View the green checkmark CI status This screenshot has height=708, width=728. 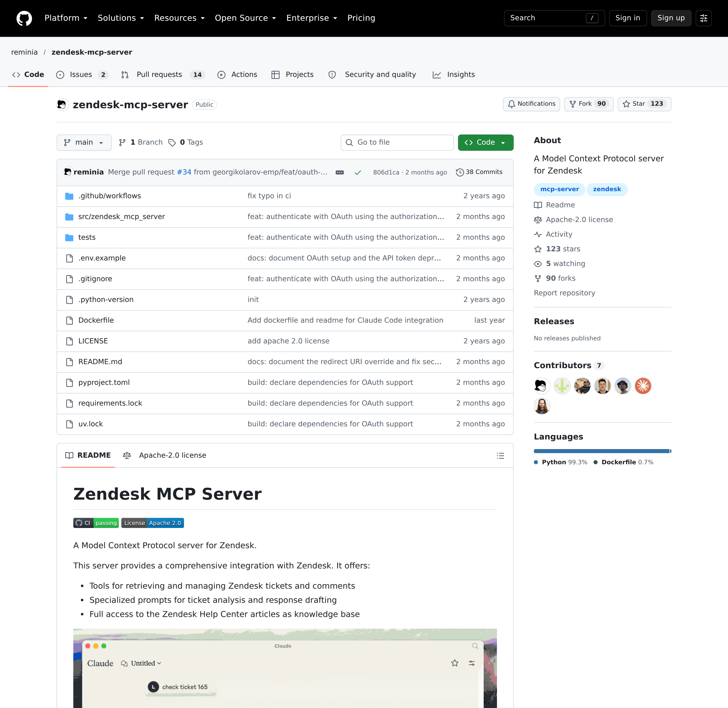click(x=358, y=172)
